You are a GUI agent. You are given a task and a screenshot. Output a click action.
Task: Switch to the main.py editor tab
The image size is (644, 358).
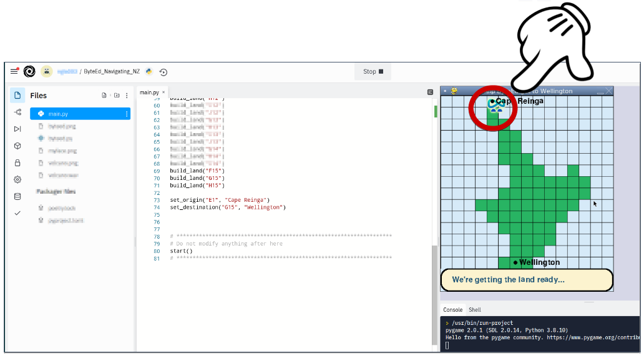149,92
